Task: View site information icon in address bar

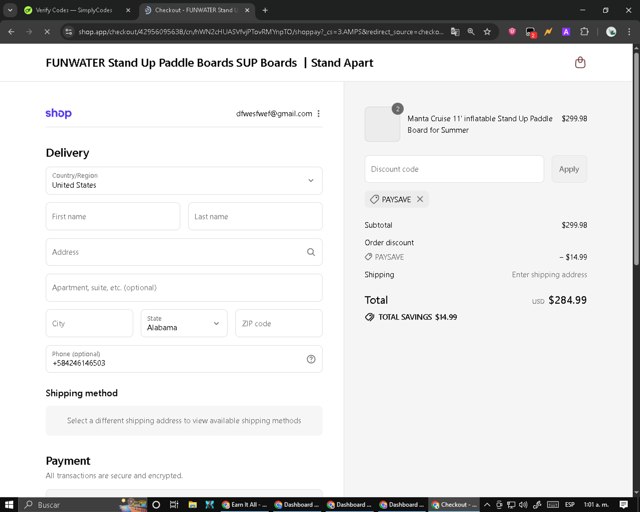Action: 69,31
